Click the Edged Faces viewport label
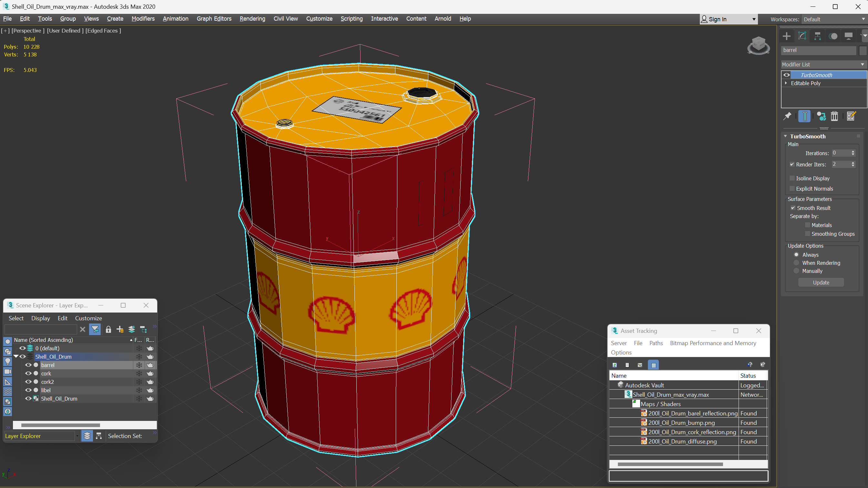Image resolution: width=868 pixels, height=488 pixels. [103, 31]
